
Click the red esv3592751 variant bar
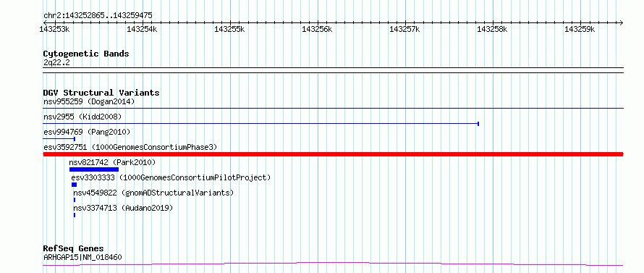[x=333, y=154]
